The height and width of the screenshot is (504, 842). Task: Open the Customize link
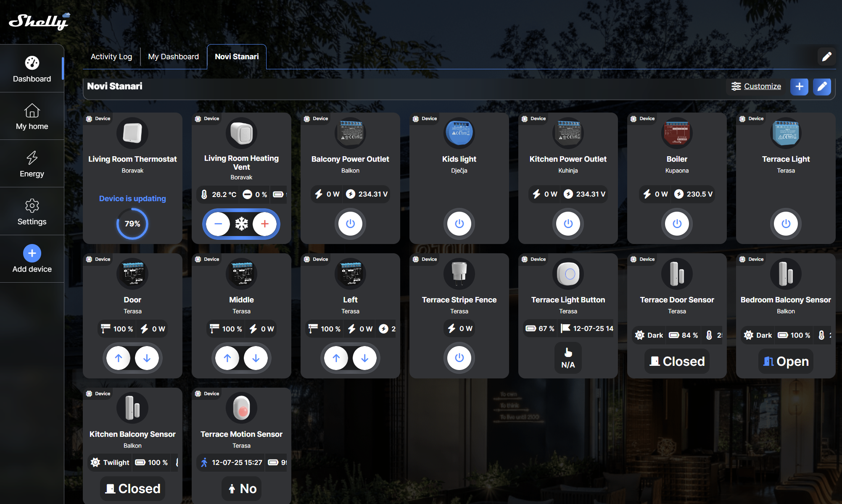(762, 86)
